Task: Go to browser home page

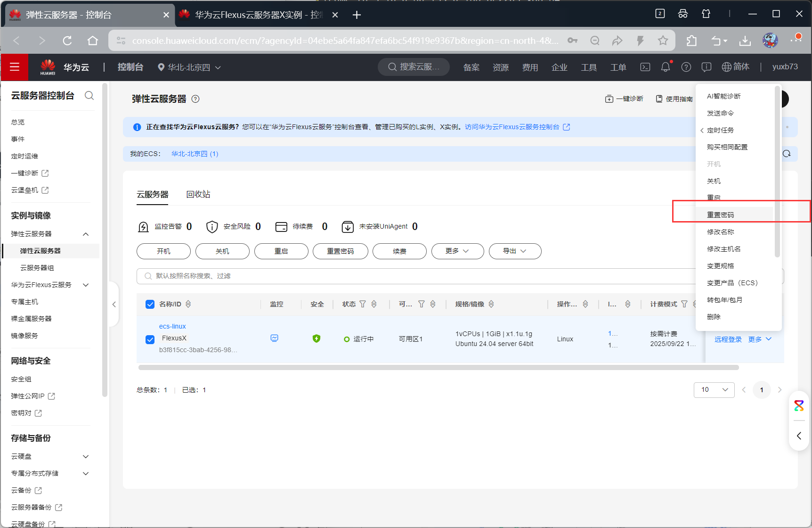Action: 93,41
